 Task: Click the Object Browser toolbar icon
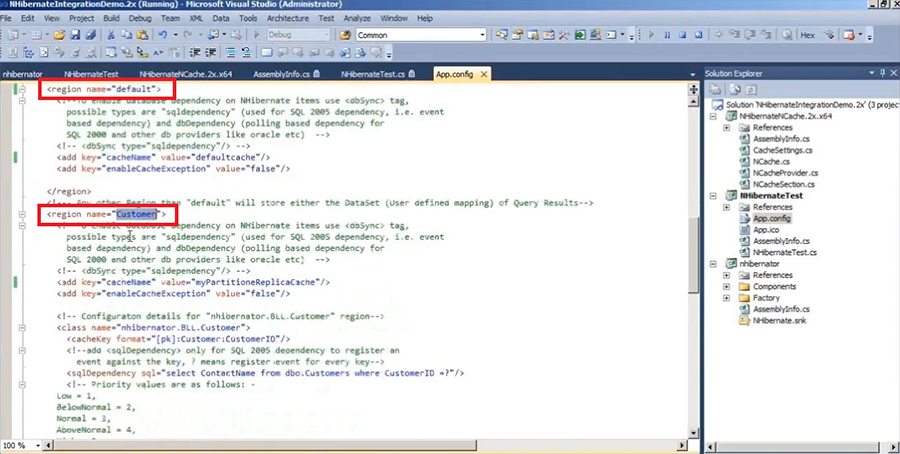click(x=549, y=35)
